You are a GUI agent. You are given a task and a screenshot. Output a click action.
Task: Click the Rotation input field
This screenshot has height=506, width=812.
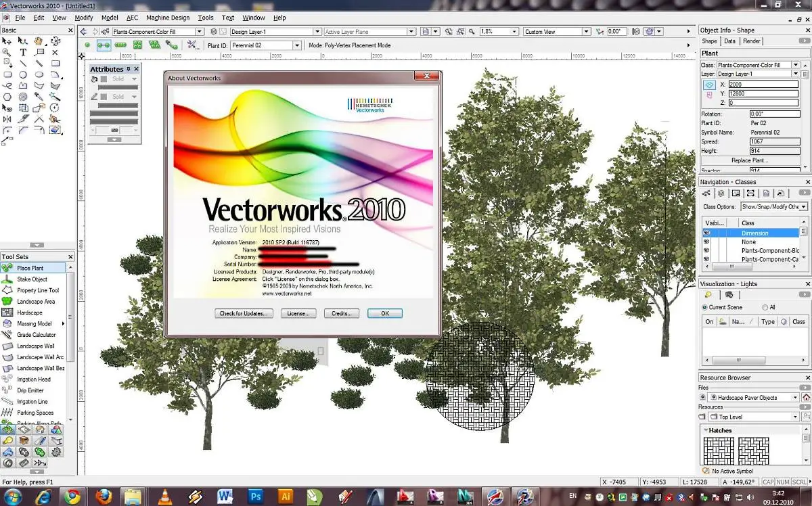pos(774,114)
